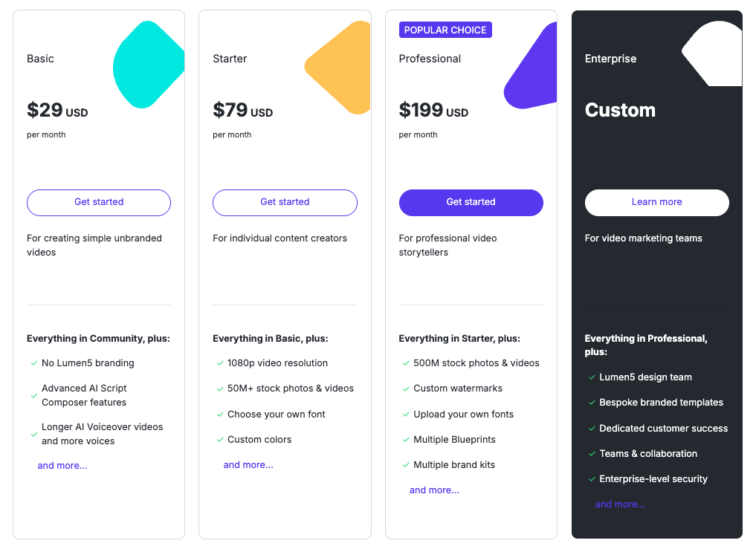Click checkmark beside Lumen5 design team

tap(592, 377)
